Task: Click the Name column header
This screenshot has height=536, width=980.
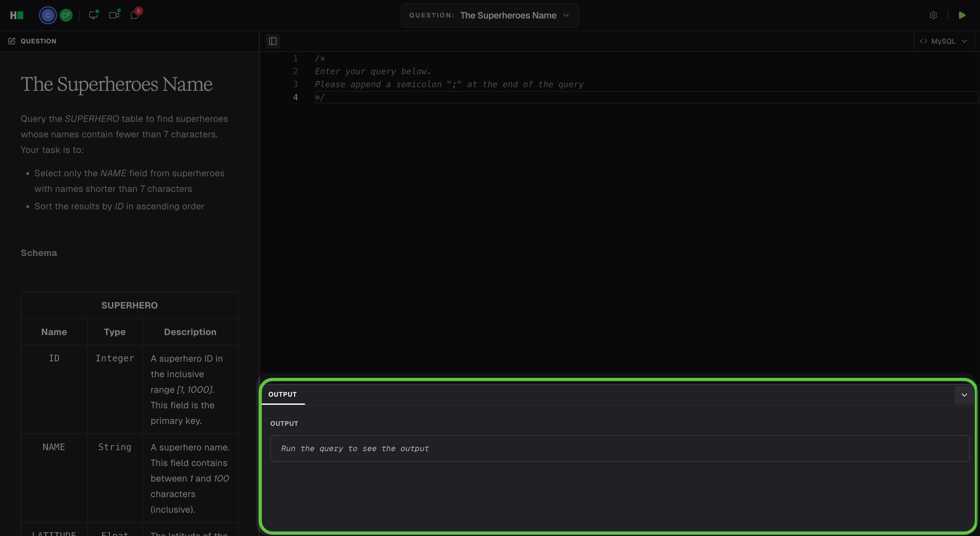Action: tap(54, 332)
